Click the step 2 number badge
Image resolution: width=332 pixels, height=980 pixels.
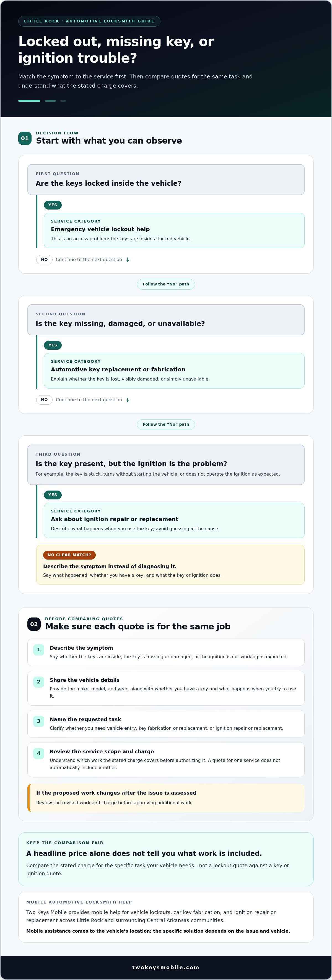39,682
